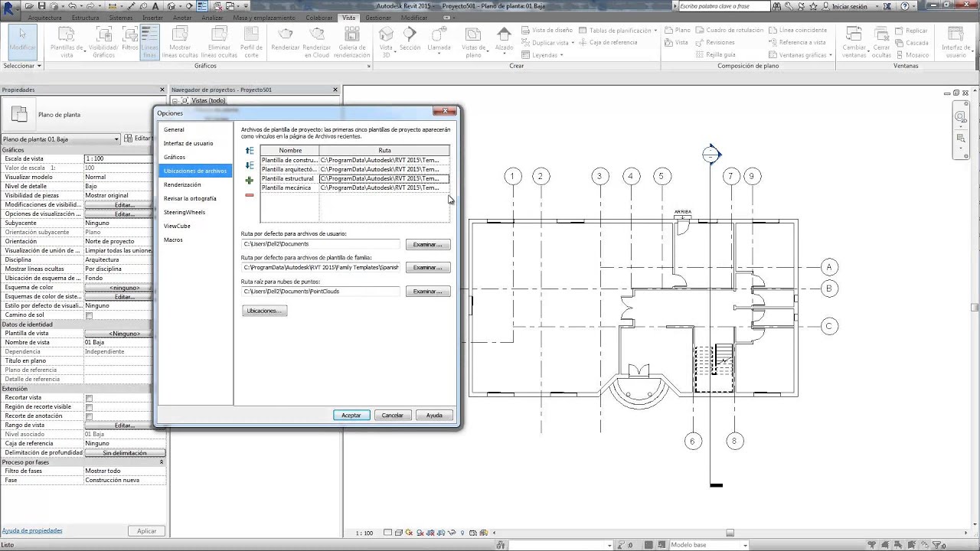
Task: Open Visibilidad/Gráficos tool
Action: (103, 41)
